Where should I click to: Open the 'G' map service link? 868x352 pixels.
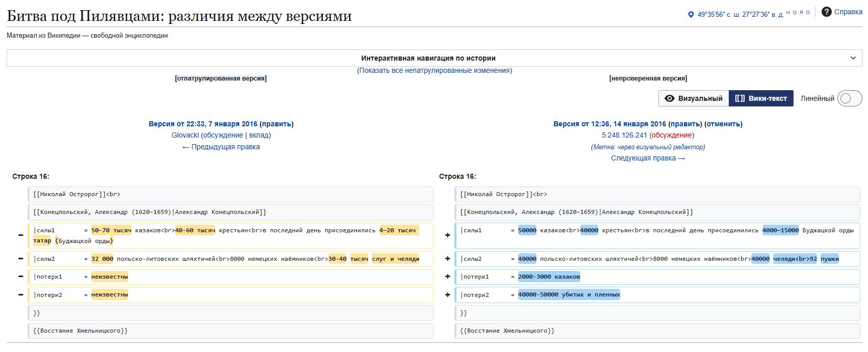(x=795, y=12)
